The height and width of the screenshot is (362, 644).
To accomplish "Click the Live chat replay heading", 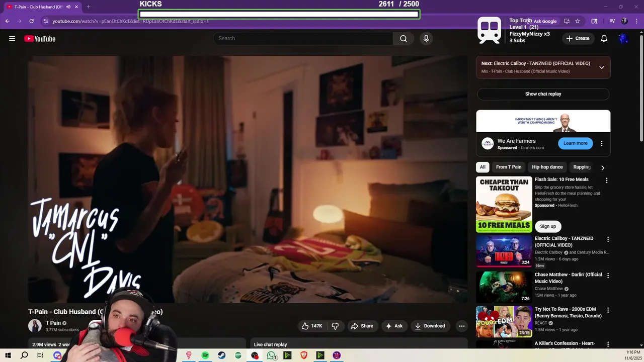I will (x=270, y=344).
